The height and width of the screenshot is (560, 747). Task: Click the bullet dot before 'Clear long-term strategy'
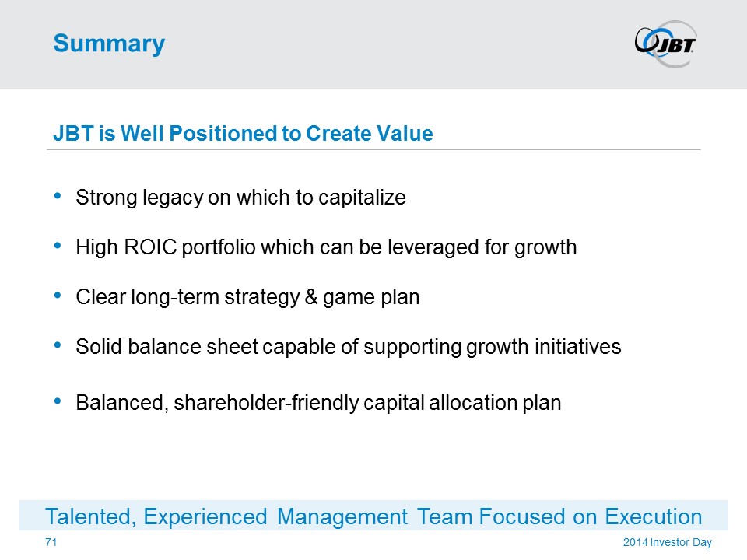[60, 296]
